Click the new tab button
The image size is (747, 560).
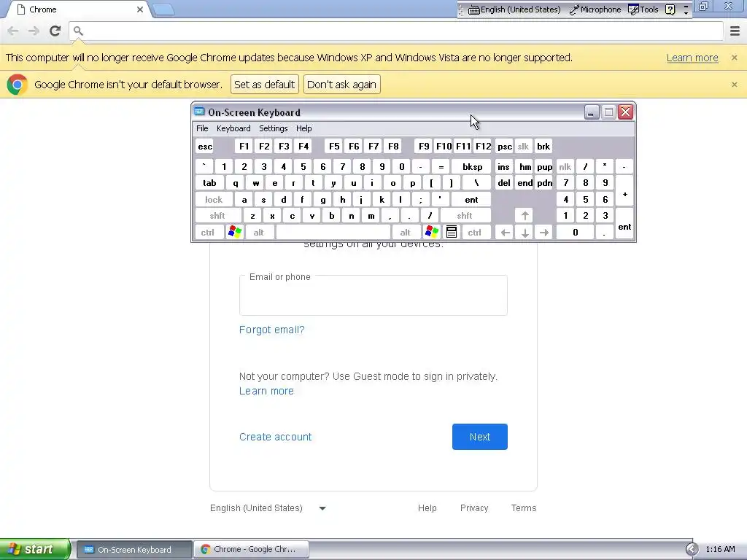click(x=163, y=9)
